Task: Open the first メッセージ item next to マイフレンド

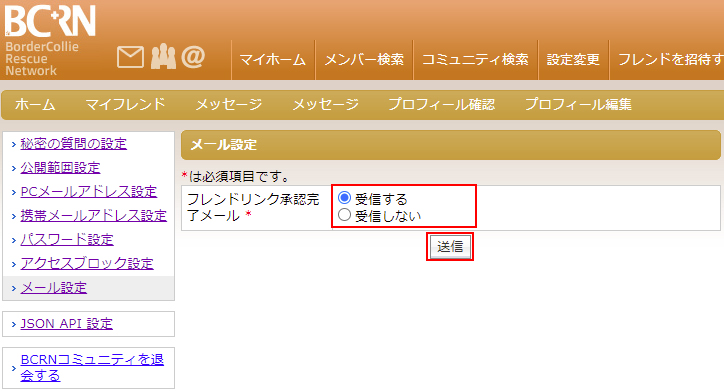Action: (229, 104)
